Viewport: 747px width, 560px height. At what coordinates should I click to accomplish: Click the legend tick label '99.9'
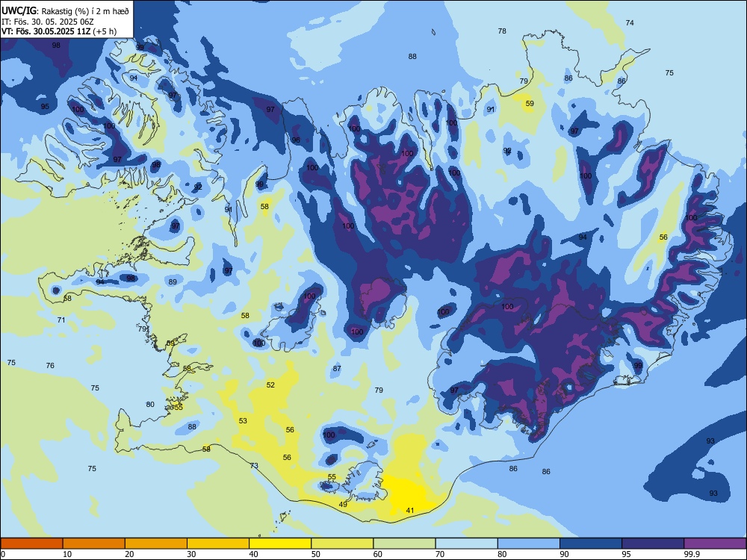(692, 554)
